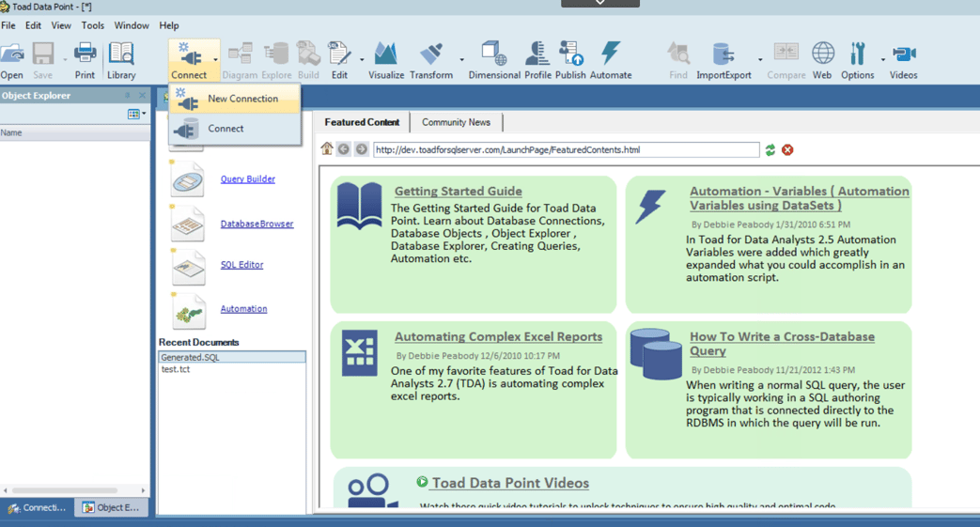The image size is (980, 527).
Task: Stop loading with the red X icon
Action: coord(787,149)
